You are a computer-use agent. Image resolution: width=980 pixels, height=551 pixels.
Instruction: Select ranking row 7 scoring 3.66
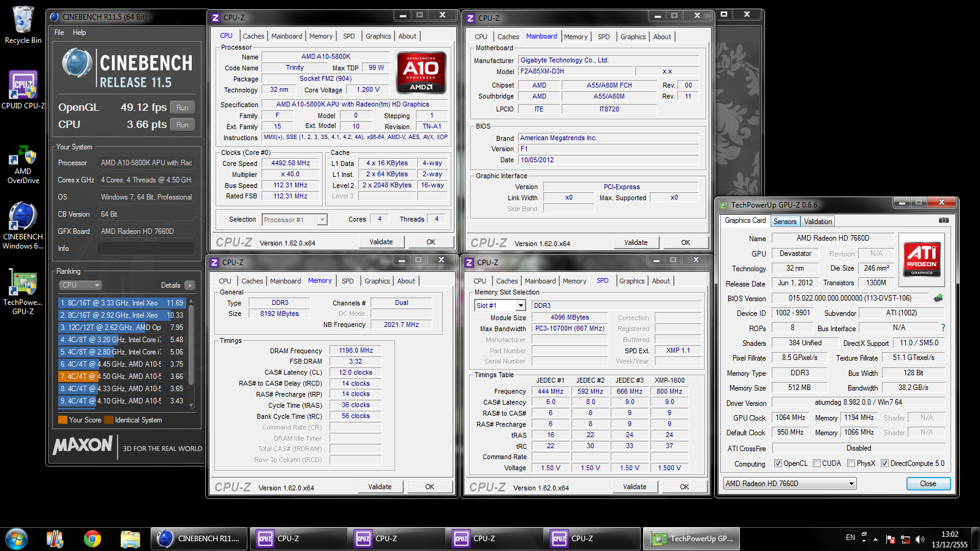pyautogui.click(x=122, y=377)
